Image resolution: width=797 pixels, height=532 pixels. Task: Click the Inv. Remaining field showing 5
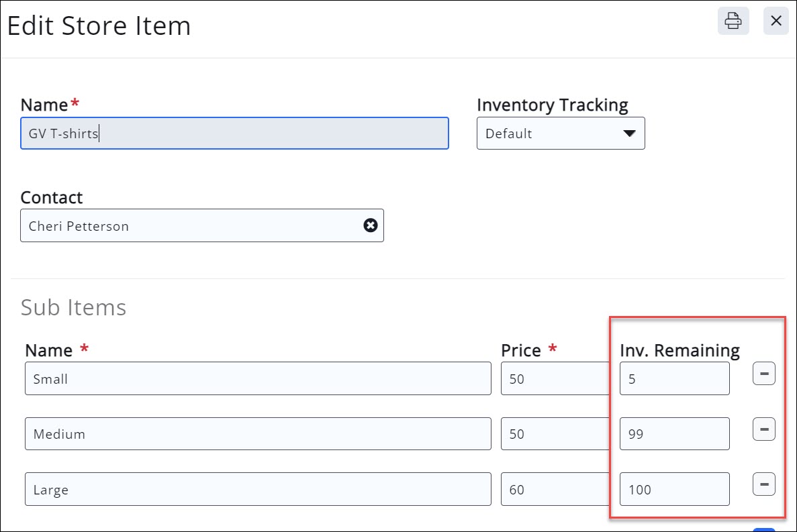click(x=674, y=379)
